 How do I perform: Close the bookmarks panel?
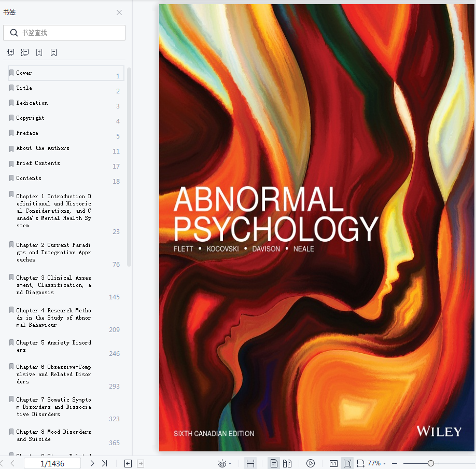[119, 12]
